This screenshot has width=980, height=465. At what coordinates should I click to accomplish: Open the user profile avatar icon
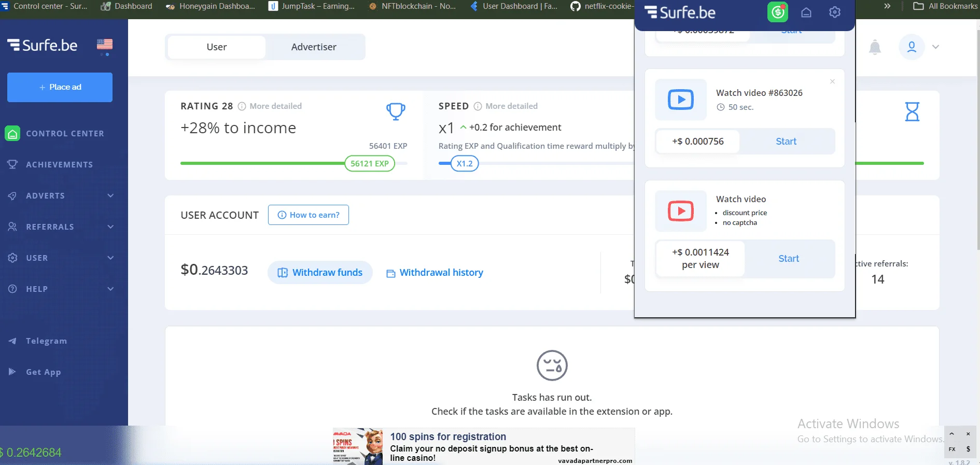point(912,47)
